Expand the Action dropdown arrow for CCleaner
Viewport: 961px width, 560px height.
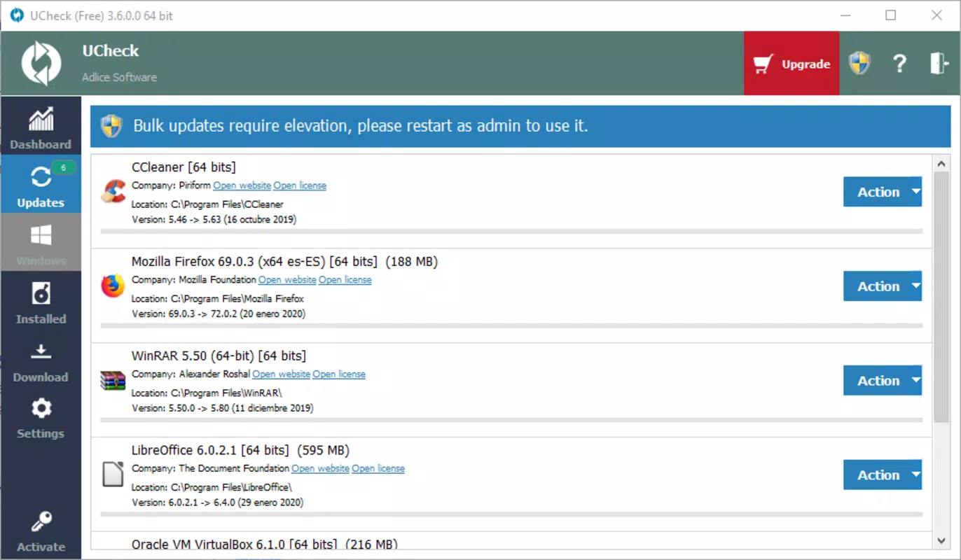pos(915,192)
